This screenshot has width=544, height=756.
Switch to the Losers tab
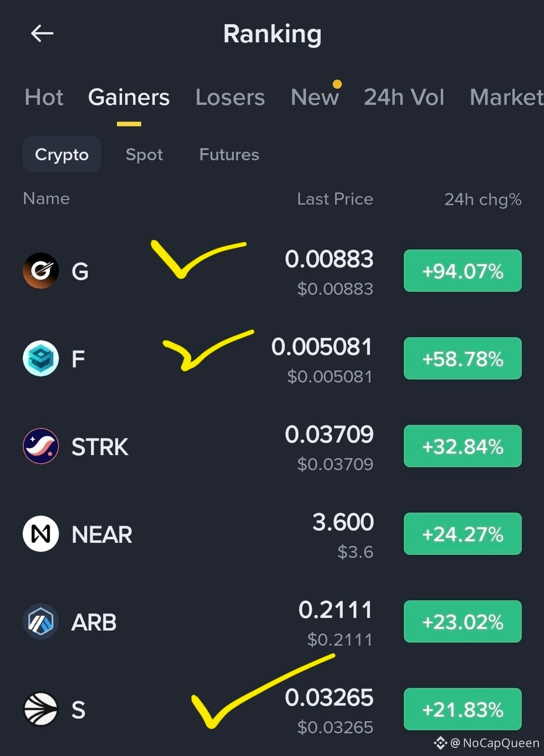(230, 97)
